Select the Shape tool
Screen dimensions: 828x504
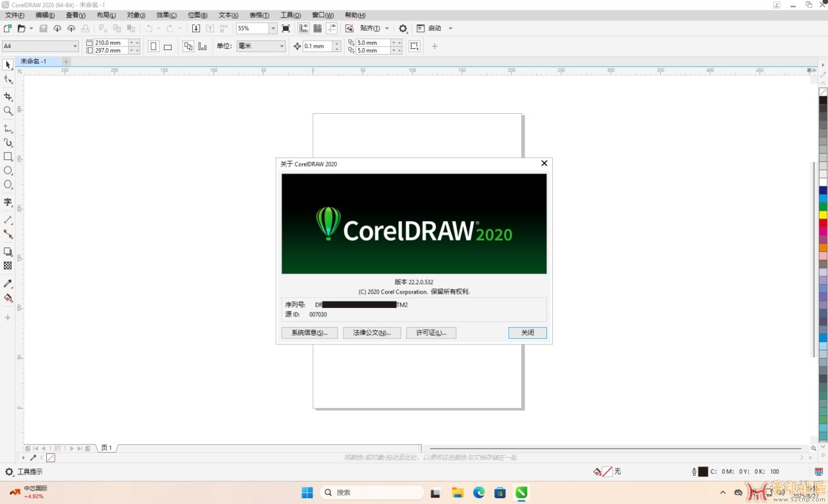[8, 79]
